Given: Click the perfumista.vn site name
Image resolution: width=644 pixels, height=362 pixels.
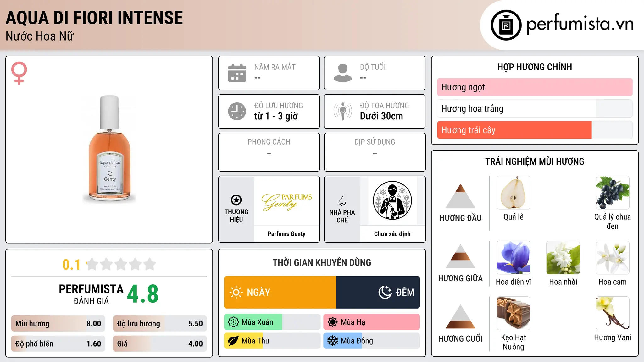Looking at the screenshot, I should click(x=580, y=24).
